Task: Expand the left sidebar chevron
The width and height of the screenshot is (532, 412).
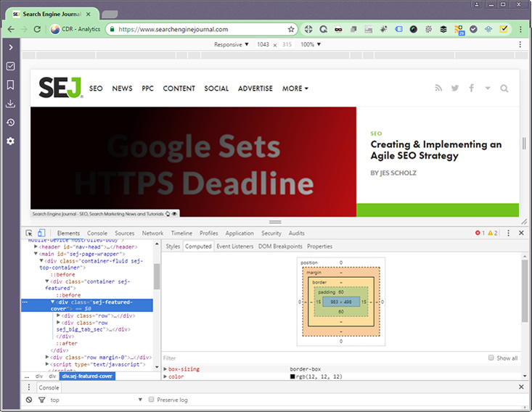Action: pyautogui.click(x=11, y=47)
